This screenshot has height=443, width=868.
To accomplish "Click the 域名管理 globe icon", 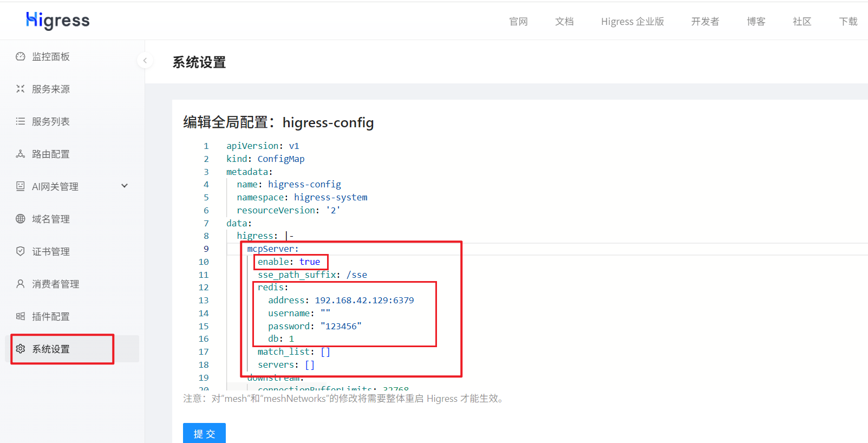I will click(x=21, y=219).
